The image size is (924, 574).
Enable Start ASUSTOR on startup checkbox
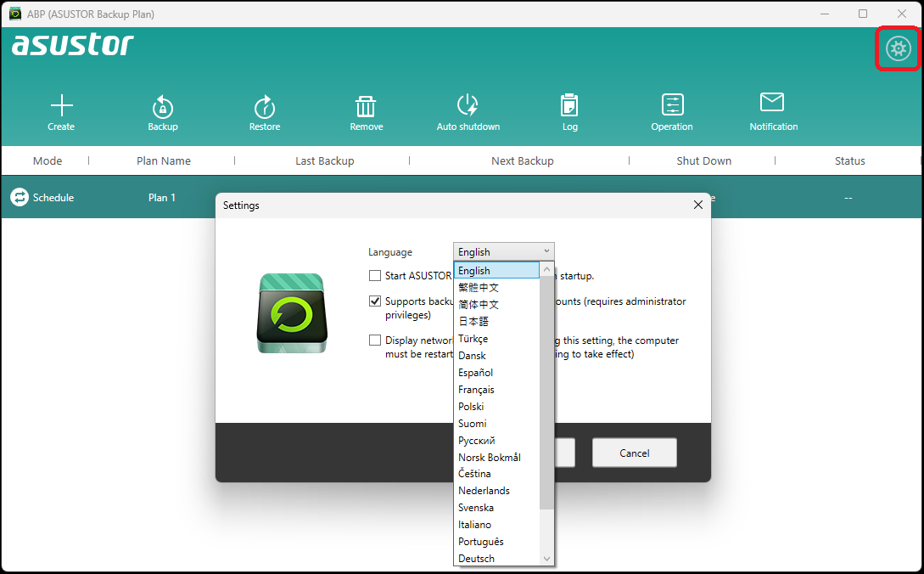(375, 276)
